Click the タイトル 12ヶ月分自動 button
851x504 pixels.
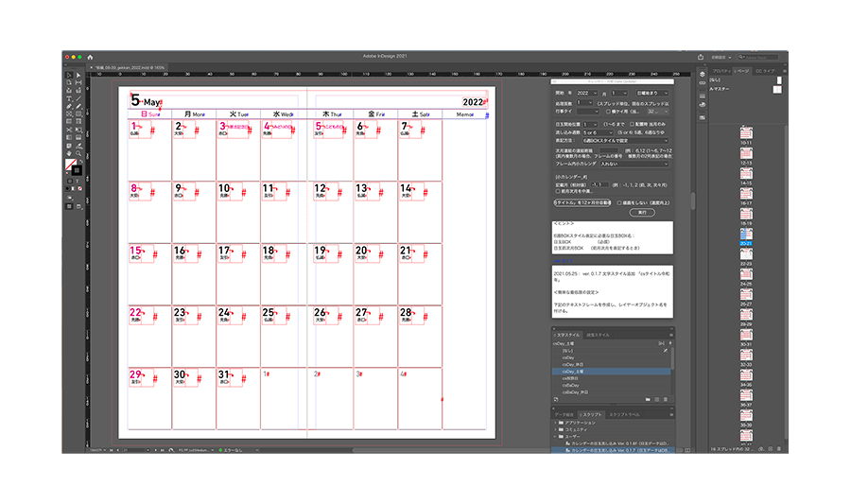[x=582, y=203]
